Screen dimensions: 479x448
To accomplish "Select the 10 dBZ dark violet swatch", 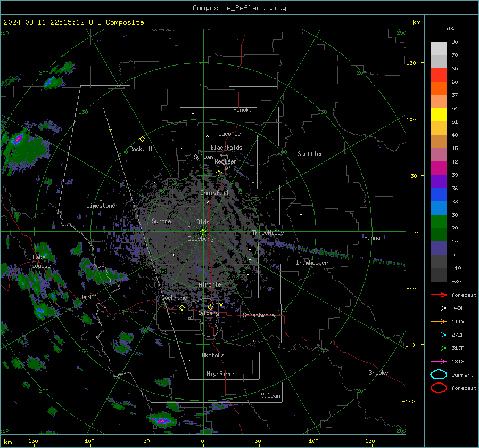I will pyautogui.click(x=439, y=248).
